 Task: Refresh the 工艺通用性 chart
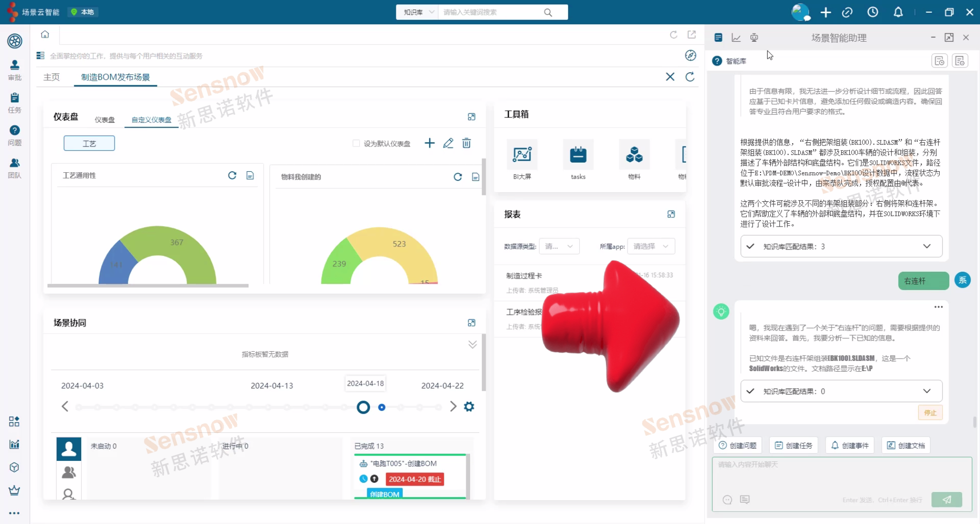tap(232, 176)
